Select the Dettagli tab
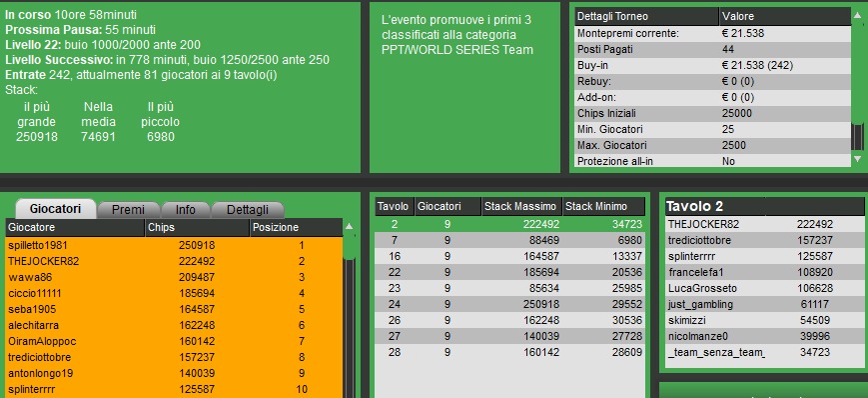 tap(248, 210)
